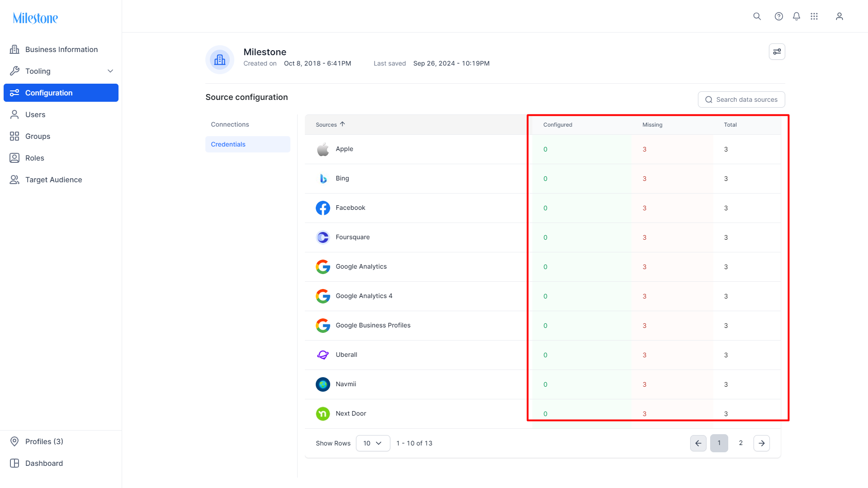Click the Milestone logo
The height and width of the screenshot is (488, 868).
coord(35,18)
